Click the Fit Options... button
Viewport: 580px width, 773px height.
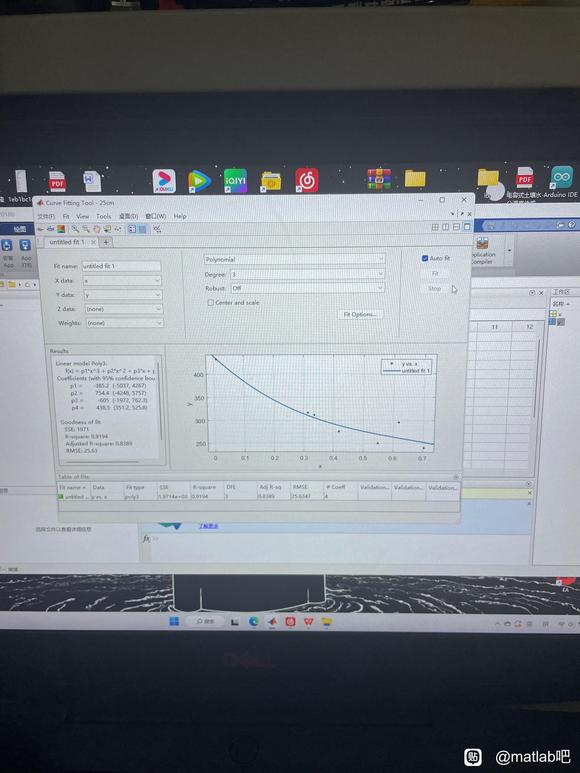pos(360,315)
